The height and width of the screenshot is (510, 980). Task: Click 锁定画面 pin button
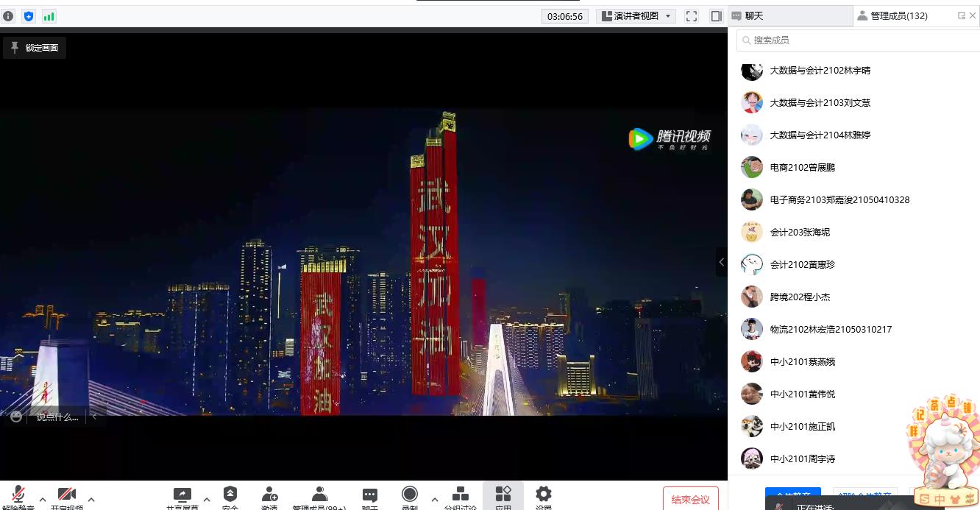coord(34,48)
